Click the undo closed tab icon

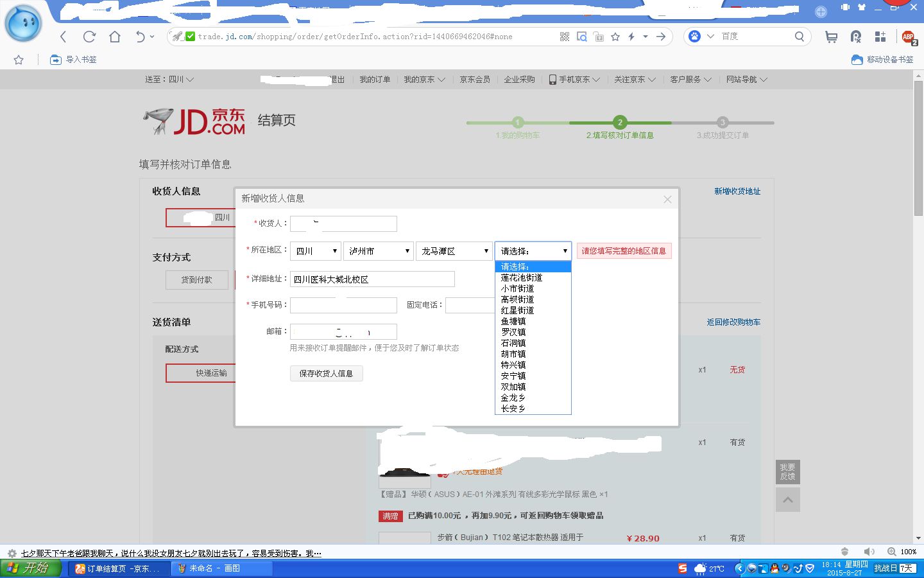[141, 37]
